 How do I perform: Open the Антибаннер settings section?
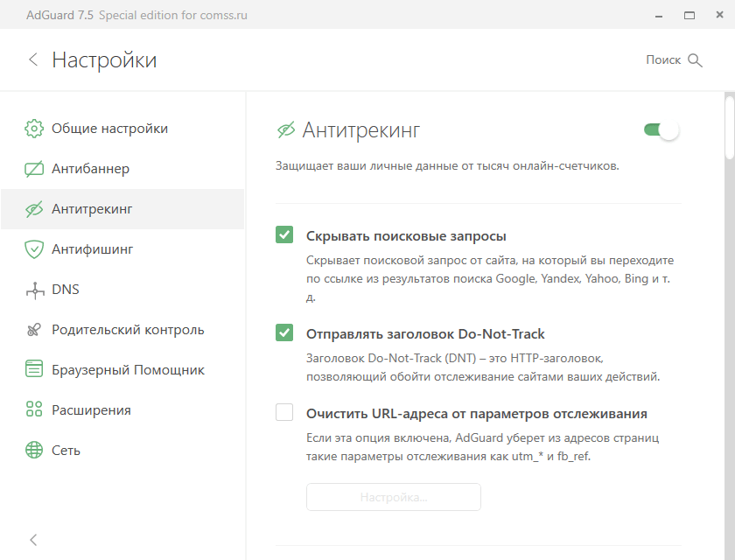point(90,169)
